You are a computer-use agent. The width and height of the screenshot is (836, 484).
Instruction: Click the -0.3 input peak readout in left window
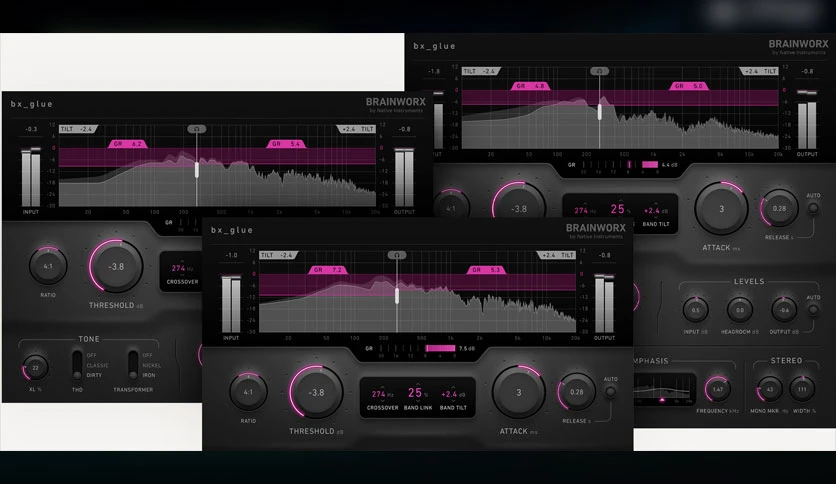click(x=31, y=129)
